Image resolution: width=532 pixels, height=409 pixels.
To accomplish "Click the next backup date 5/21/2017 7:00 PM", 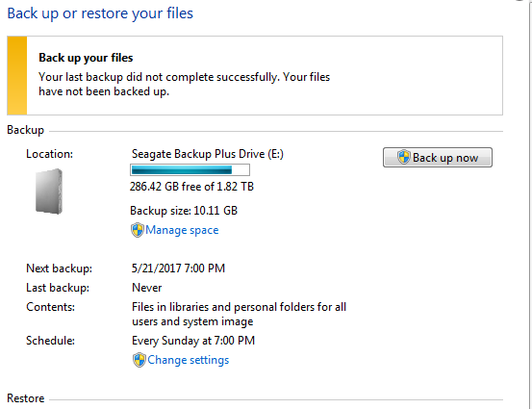I will coord(178,268).
